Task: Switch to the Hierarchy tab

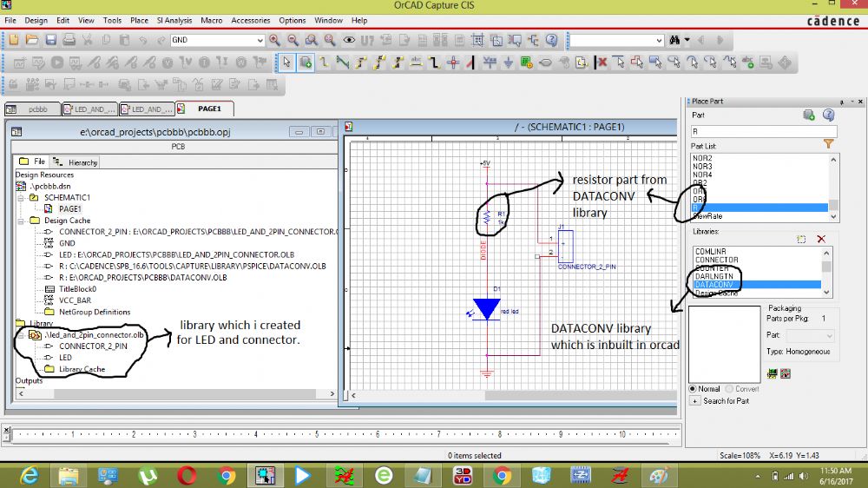Action: [76, 162]
